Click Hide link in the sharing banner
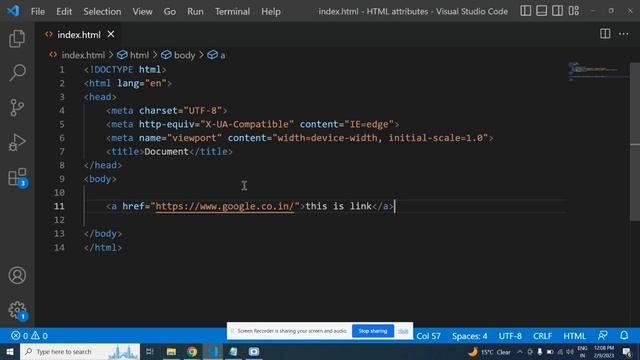This screenshot has width=640, height=360. pyautogui.click(x=403, y=331)
